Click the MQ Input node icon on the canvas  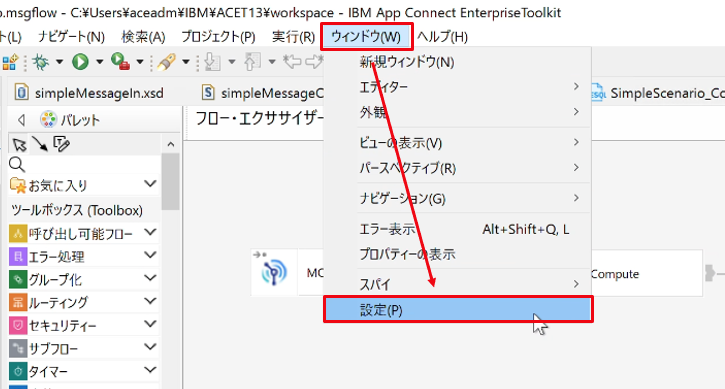[x=274, y=272]
